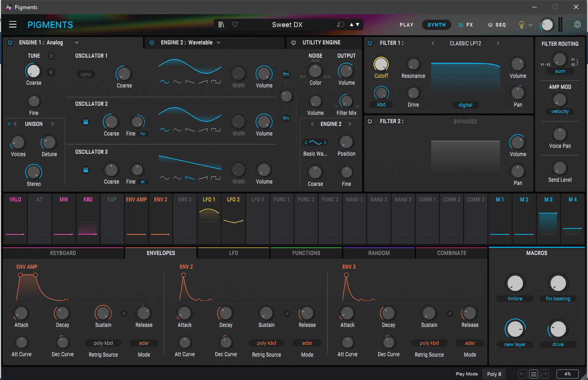This screenshot has width=588, height=380.
Task: Click the undo arrow in the bottom bar
Action: pyautogui.click(x=523, y=374)
